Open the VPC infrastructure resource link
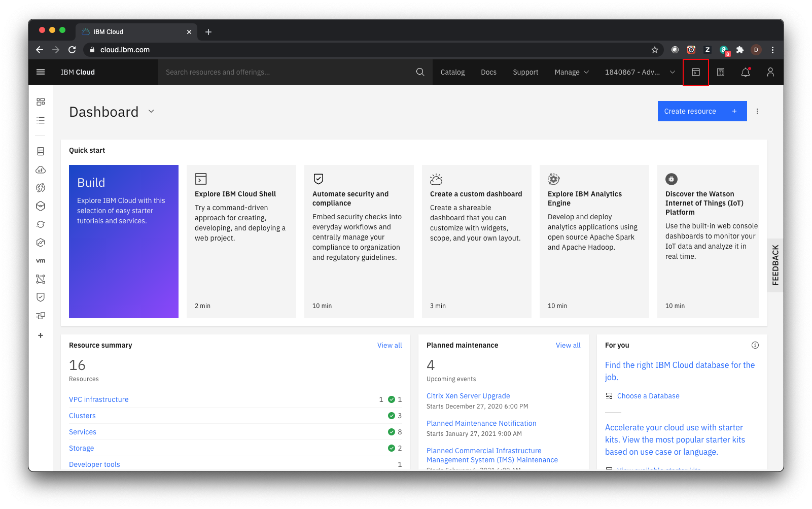Viewport: 812px width, 509px height. [x=99, y=399]
